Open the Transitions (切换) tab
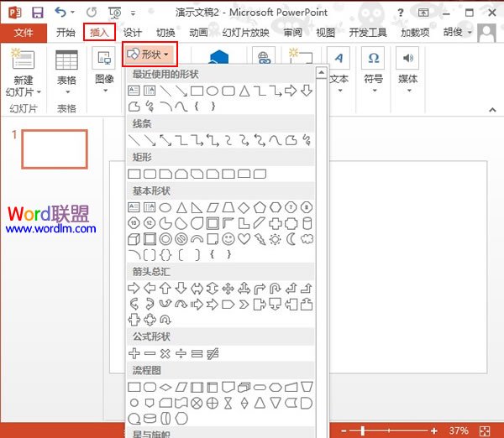Image resolution: width=504 pixels, height=438 pixels. click(165, 33)
